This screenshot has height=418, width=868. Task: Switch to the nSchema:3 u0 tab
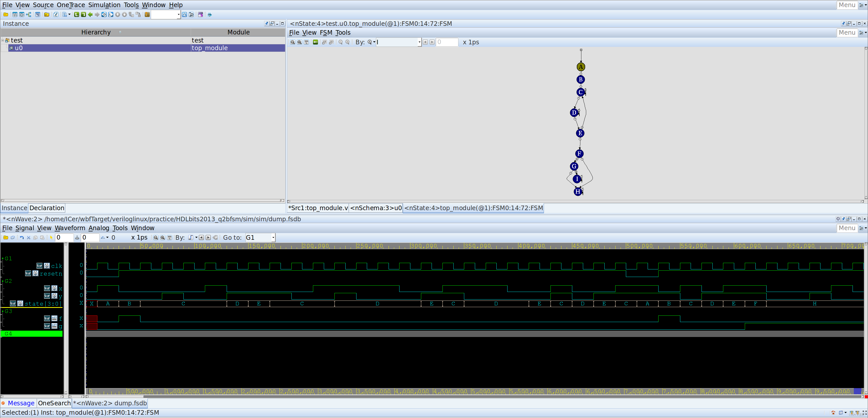376,208
